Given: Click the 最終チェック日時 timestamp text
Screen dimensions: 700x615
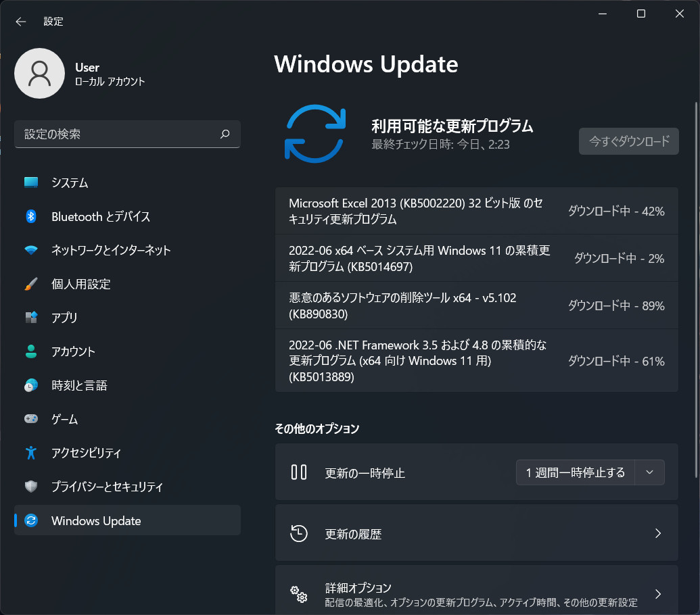Looking at the screenshot, I should click(x=440, y=145).
